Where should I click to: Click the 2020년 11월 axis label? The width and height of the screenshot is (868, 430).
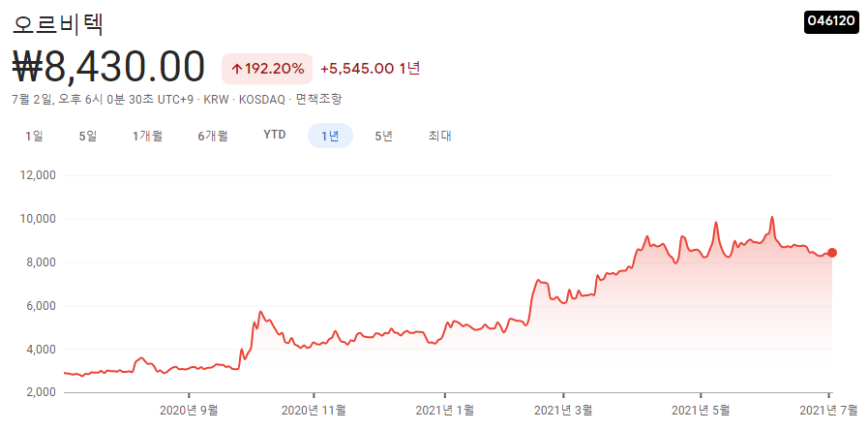point(314,410)
